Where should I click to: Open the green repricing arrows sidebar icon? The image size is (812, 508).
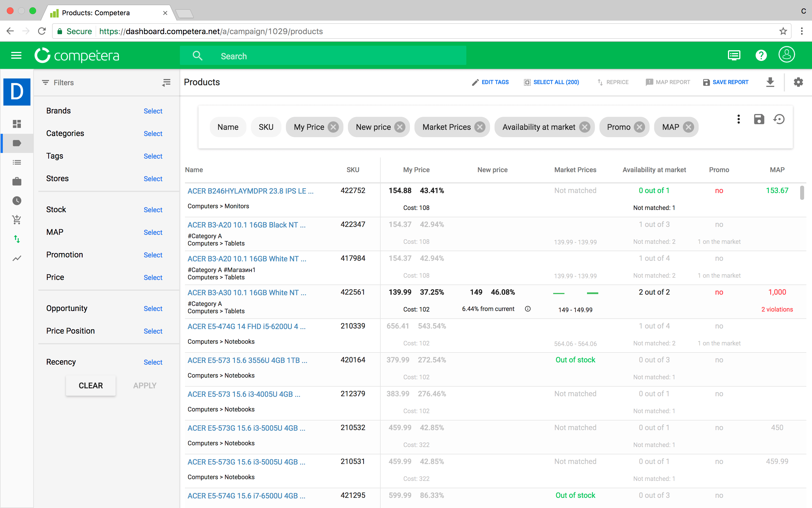pos(17,239)
